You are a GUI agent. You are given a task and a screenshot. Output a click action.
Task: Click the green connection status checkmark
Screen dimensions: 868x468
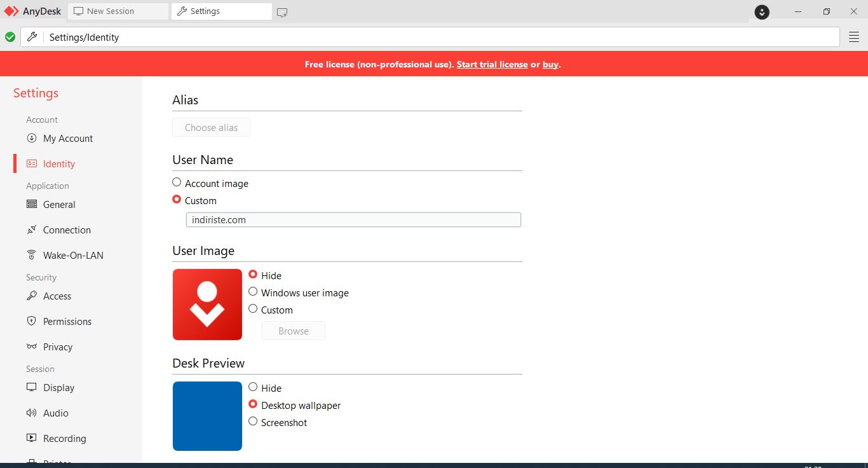(x=10, y=37)
